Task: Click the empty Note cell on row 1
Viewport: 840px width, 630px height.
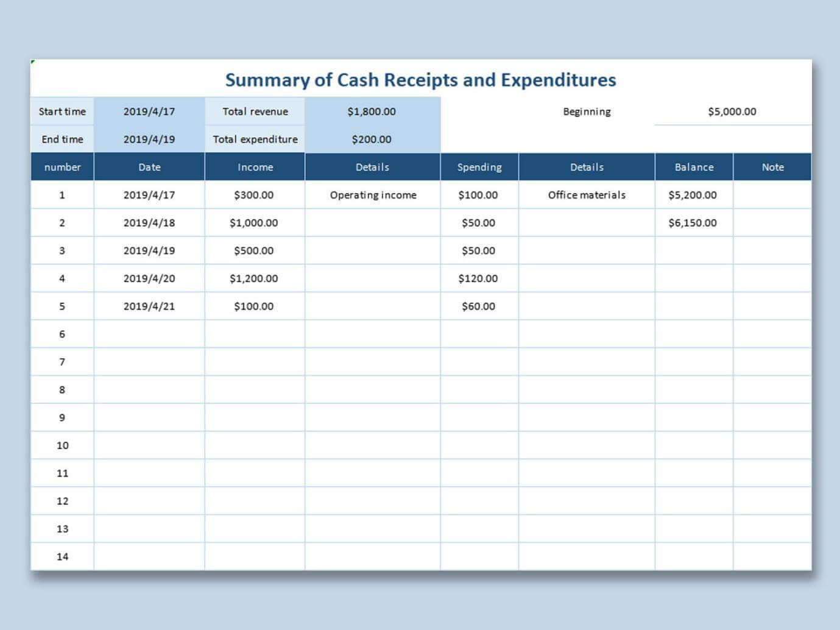Action: click(x=772, y=195)
